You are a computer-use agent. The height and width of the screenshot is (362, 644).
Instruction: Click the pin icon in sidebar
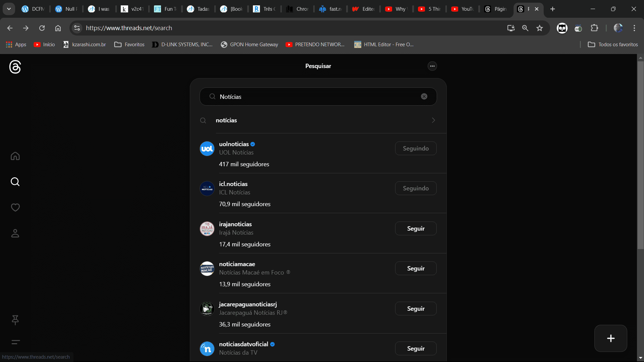click(15, 320)
